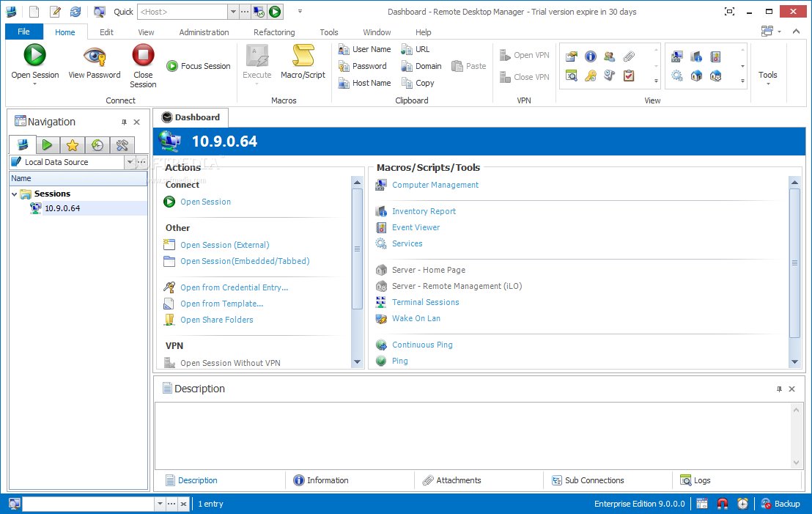812x514 pixels.
Task: Open Local Data Source dropdown
Action: coord(130,162)
